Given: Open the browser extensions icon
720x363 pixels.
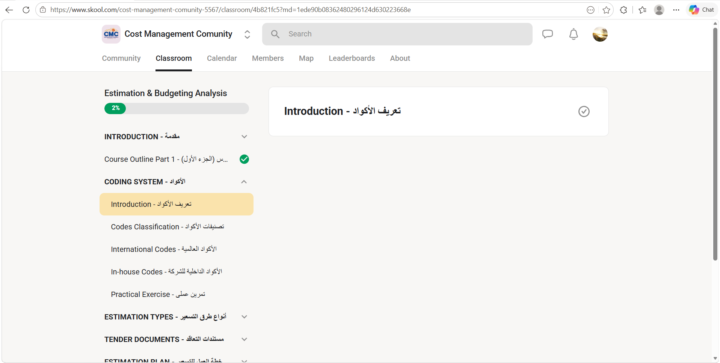Looking at the screenshot, I should click(623, 10).
